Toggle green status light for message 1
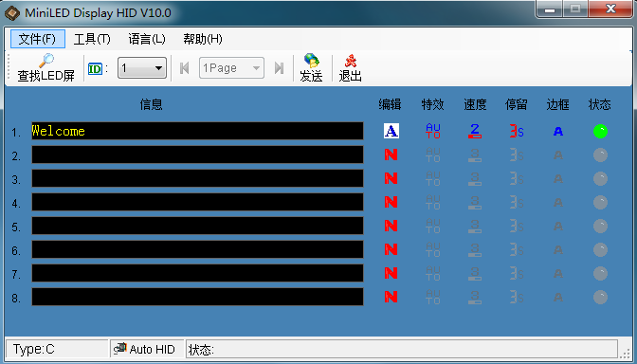Viewport: 637px width, 364px height. click(600, 131)
